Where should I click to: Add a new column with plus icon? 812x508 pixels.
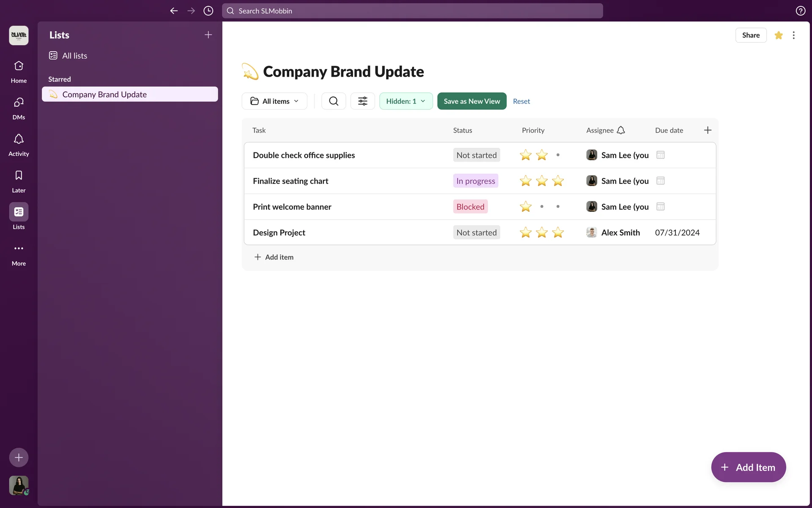[708, 130]
